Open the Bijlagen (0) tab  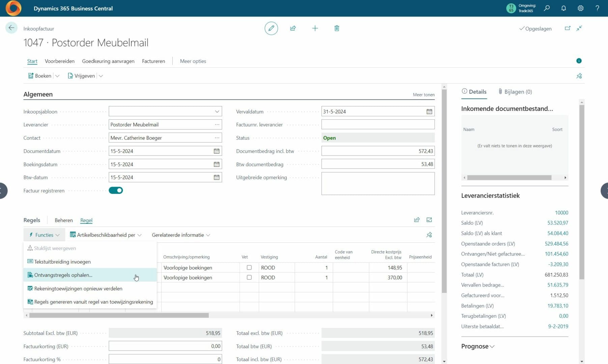point(515,92)
